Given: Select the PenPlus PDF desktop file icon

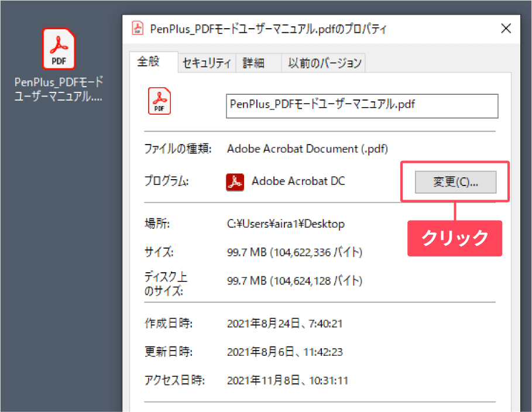Looking at the screenshot, I should coord(59,49).
